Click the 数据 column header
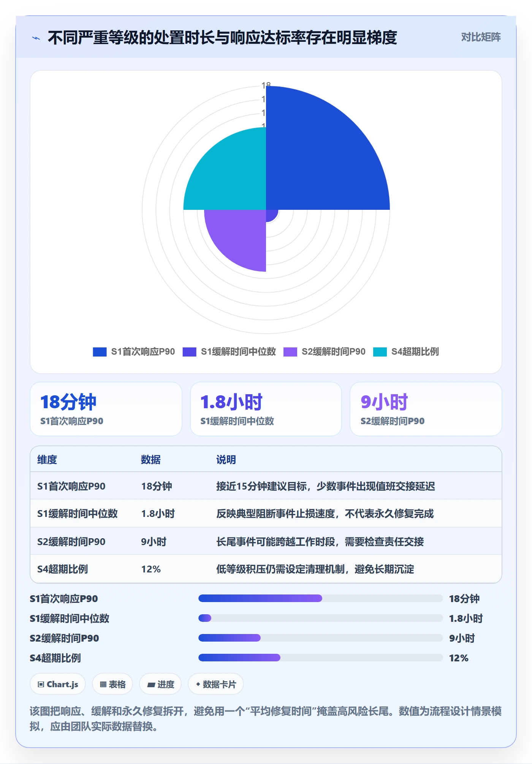 coord(151,460)
